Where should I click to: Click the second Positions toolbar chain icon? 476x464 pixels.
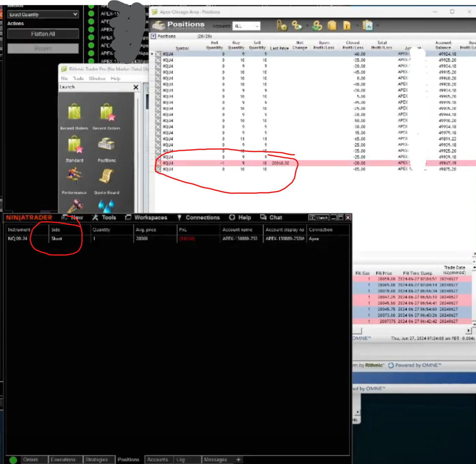pos(297,26)
